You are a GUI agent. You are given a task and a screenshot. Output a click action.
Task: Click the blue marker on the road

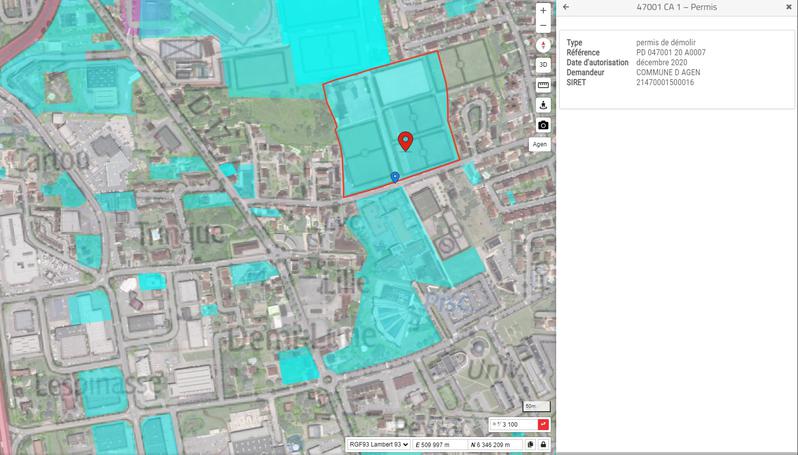395,177
